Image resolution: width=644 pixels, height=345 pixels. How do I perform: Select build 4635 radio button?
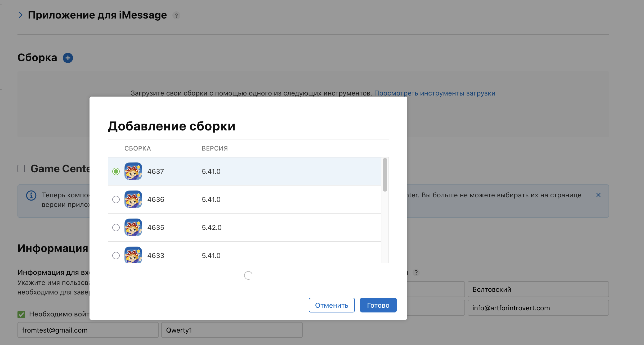point(116,227)
